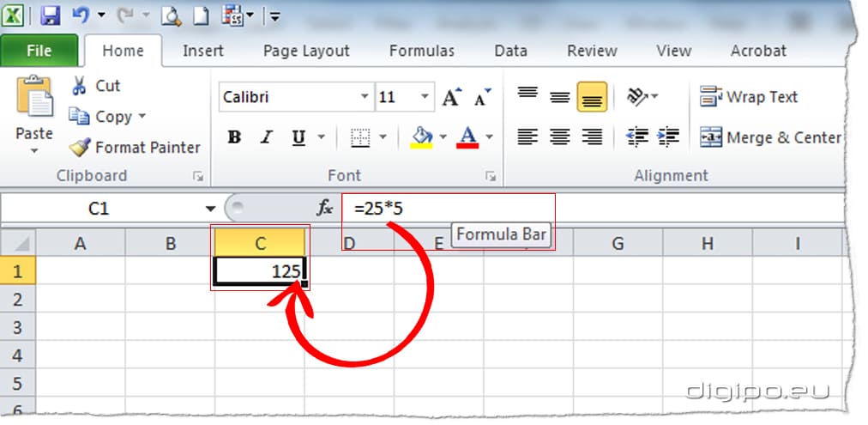The image size is (868, 425).
Task: Open the font size dropdown
Action: pos(426,97)
